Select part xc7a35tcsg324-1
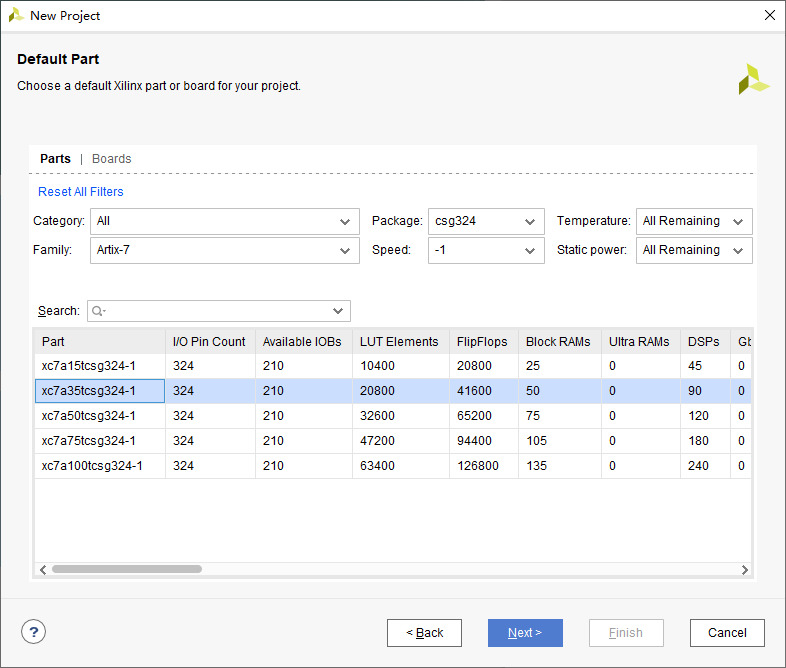Viewport: 786px width, 668px height. coord(89,391)
